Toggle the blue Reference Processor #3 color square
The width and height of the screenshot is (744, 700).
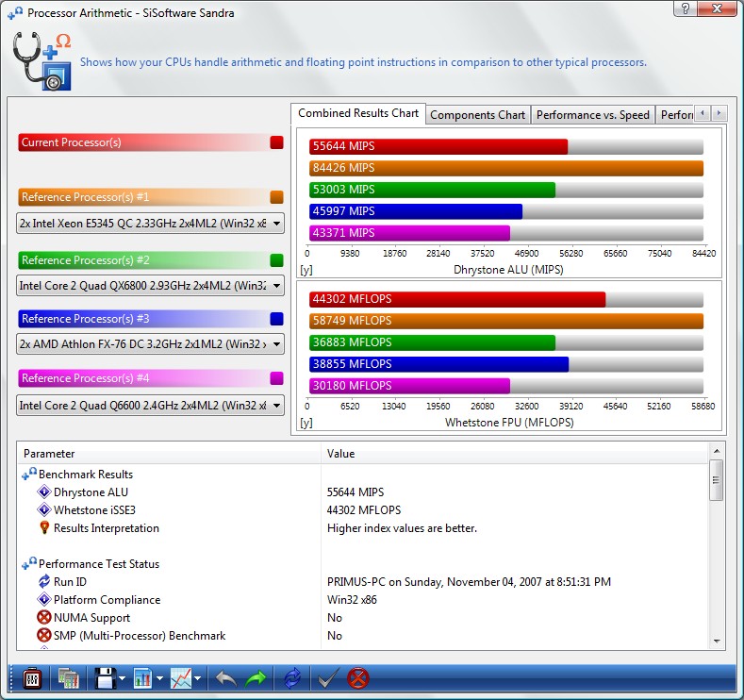click(x=276, y=319)
